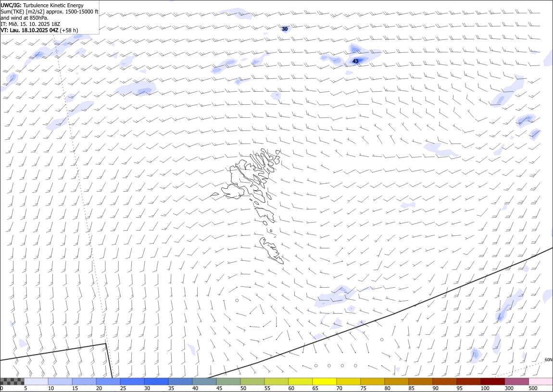The height and width of the screenshot is (392, 553).
Task: Pick the legend swatch between 10 and 15
Action: coord(60,381)
